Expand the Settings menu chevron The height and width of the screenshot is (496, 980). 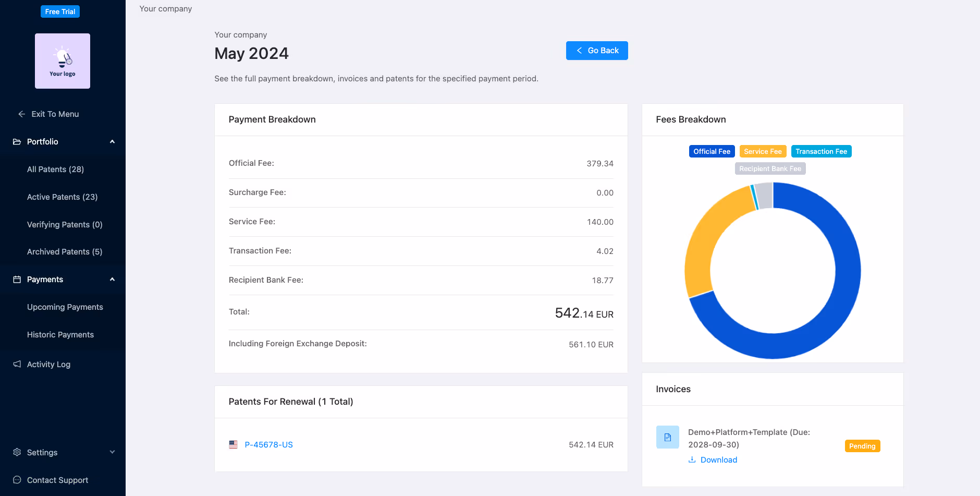pyautogui.click(x=112, y=452)
